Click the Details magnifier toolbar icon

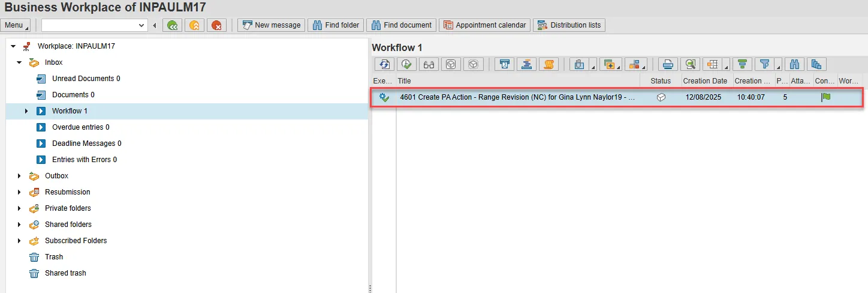[691, 64]
